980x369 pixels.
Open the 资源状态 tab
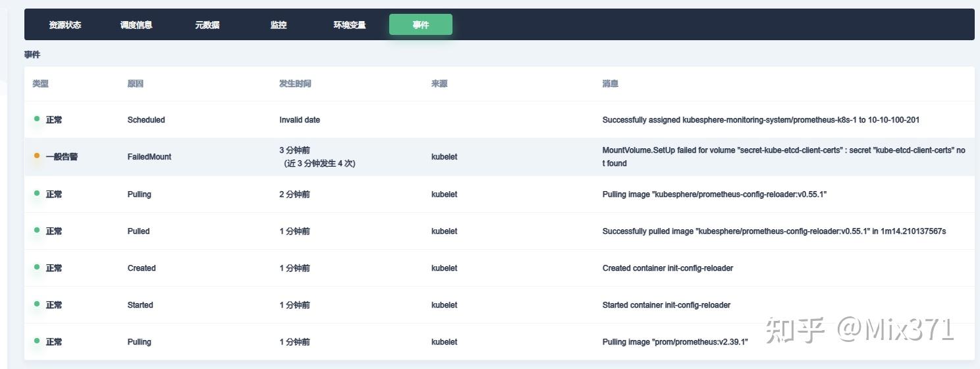tap(65, 25)
